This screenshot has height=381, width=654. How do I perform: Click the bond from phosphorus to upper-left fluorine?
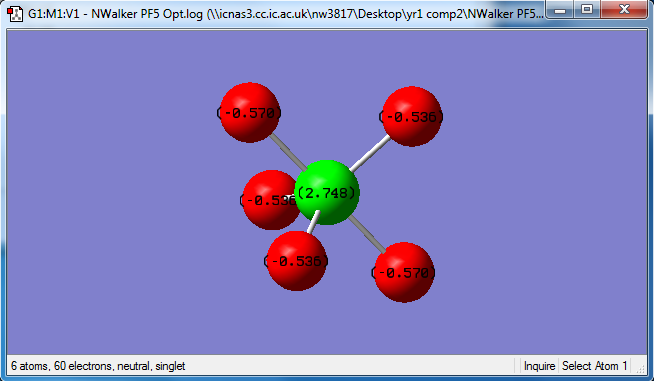288,152
